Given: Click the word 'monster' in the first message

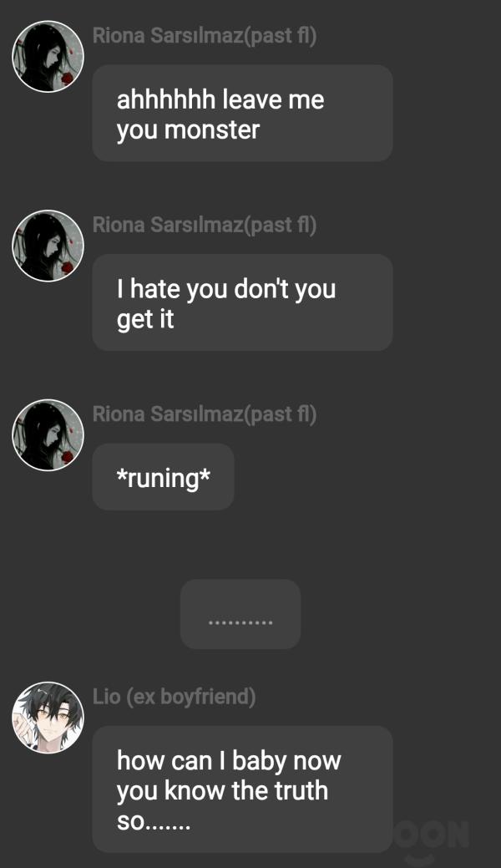Looking at the screenshot, I should tap(212, 130).
